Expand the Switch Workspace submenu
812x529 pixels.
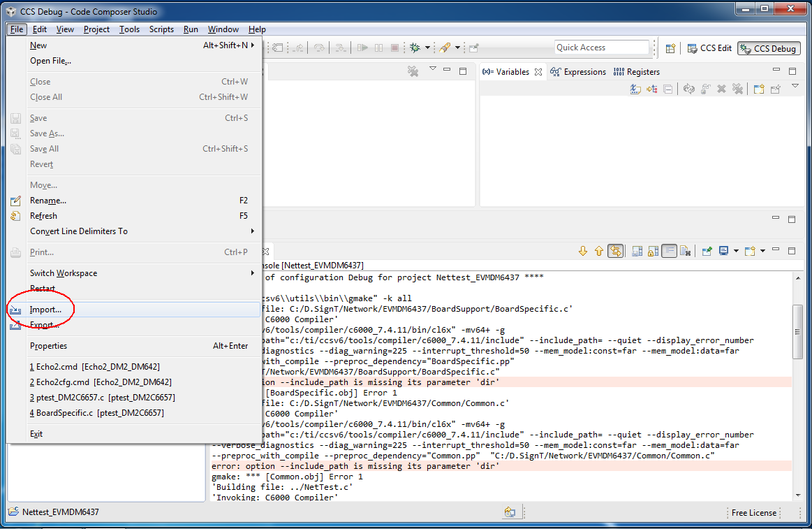tap(253, 273)
